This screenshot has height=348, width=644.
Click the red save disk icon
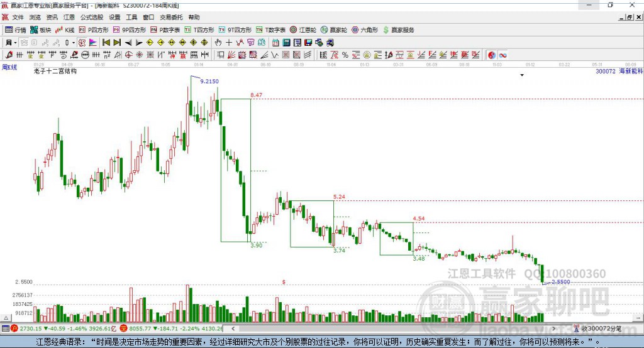308,43
